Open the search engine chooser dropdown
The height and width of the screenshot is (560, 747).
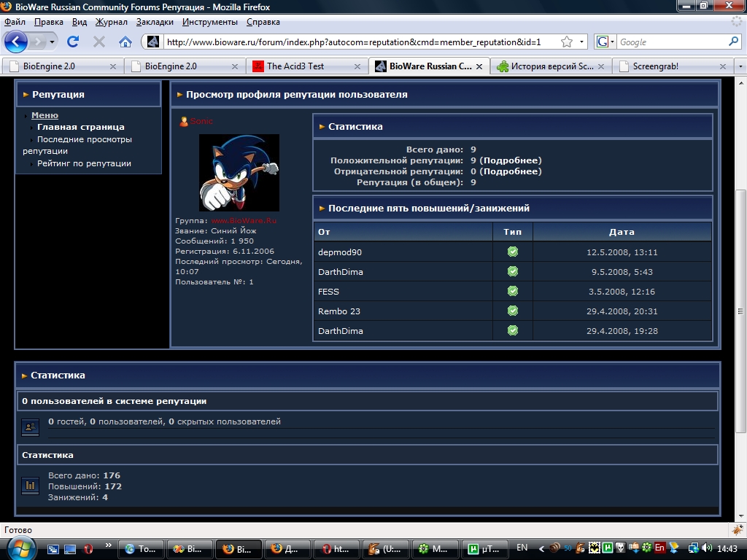click(613, 42)
